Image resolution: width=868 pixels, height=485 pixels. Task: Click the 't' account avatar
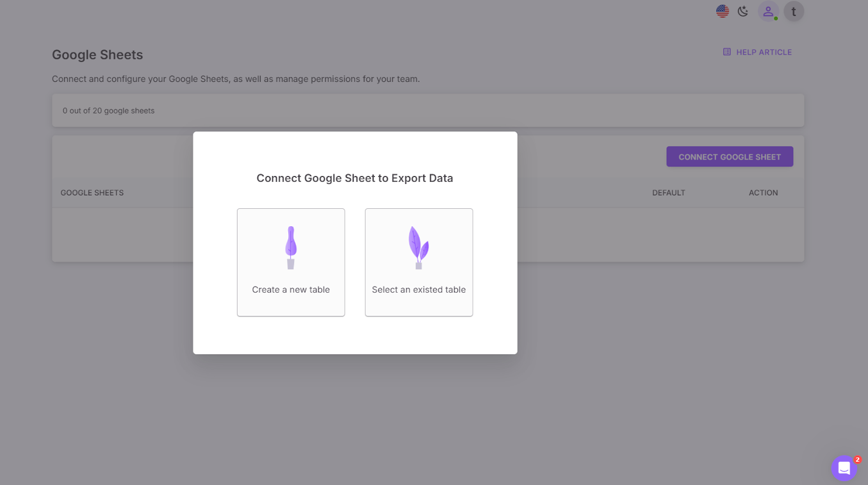coord(793,11)
